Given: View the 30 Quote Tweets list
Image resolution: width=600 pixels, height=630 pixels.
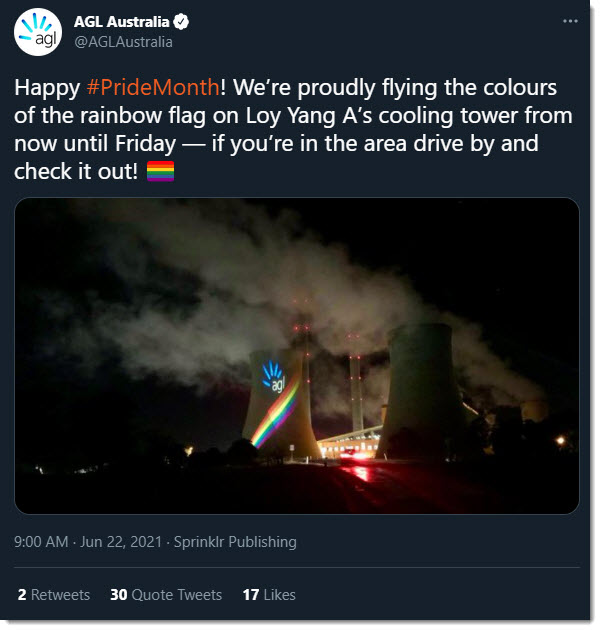Looking at the screenshot, I should tap(165, 594).
